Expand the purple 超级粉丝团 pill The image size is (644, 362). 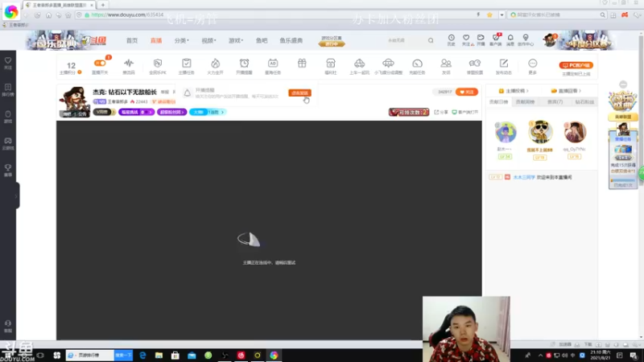click(171, 112)
